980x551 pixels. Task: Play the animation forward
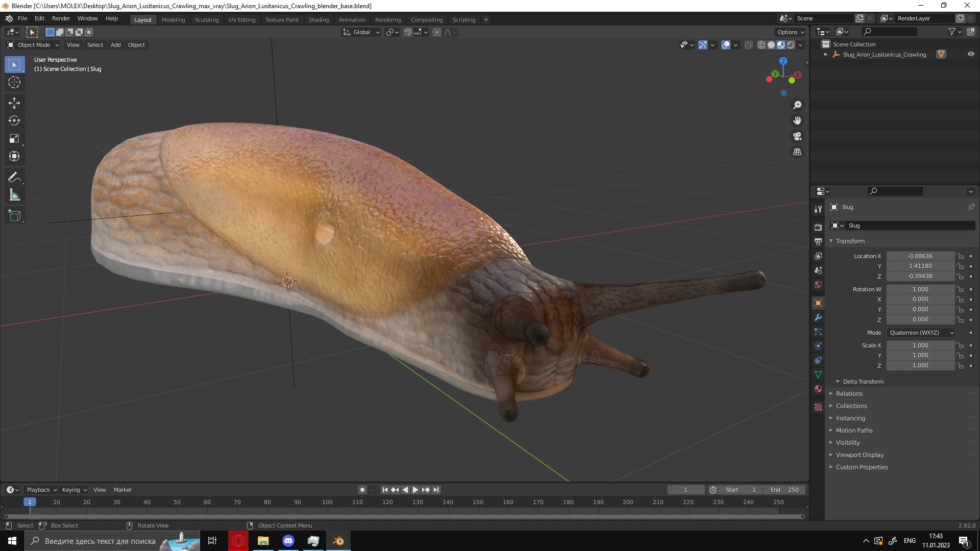415,490
